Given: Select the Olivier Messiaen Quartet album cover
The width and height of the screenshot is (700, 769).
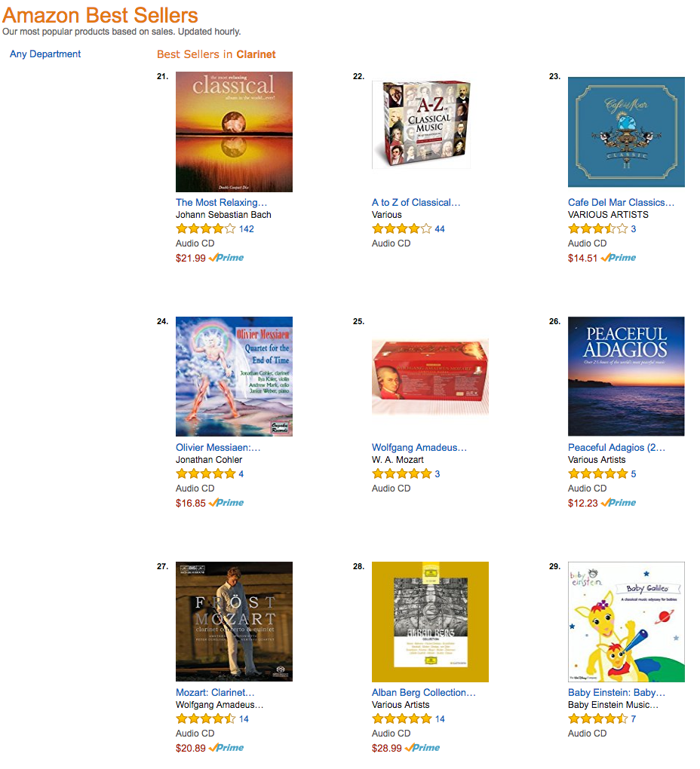Looking at the screenshot, I should point(234,376).
